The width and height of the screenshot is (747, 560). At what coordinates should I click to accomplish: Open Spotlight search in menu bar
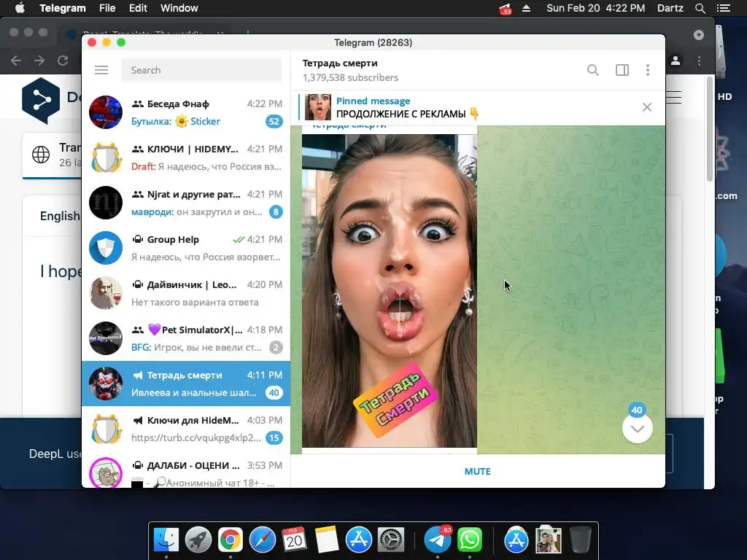(700, 8)
